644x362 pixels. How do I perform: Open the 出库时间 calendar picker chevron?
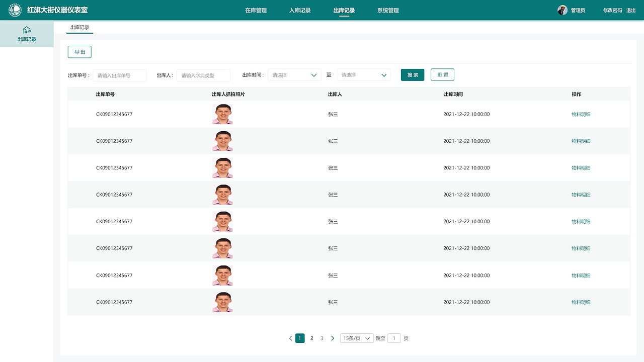pyautogui.click(x=314, y=74)
